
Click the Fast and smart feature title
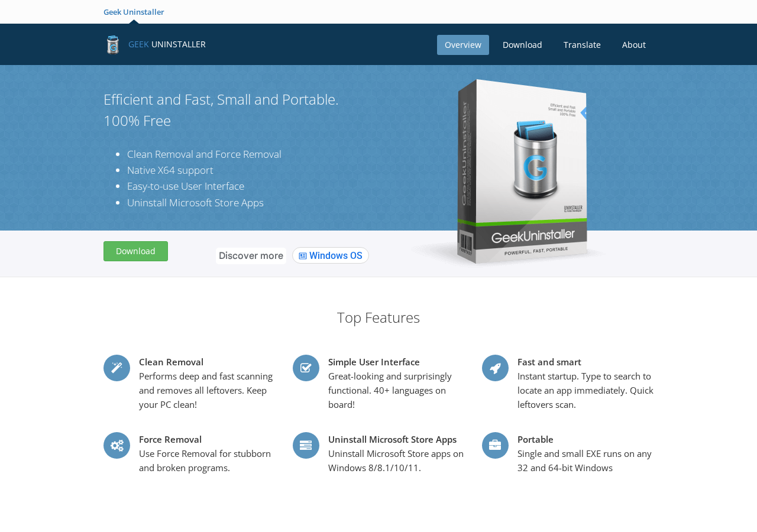pyautogui.click(x=549, y=362)
